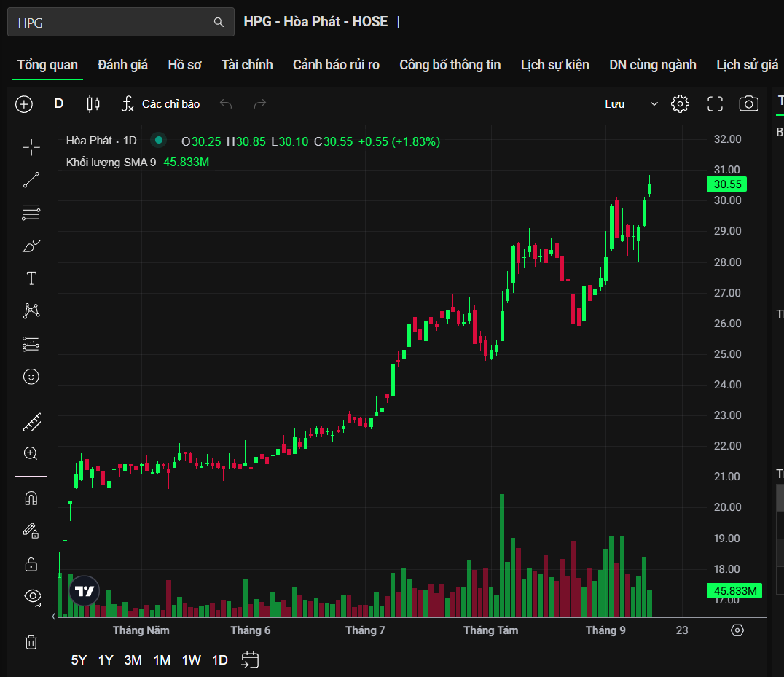Open chart settings gear
This screenshot has width=784, height=677.
[680, 104]
